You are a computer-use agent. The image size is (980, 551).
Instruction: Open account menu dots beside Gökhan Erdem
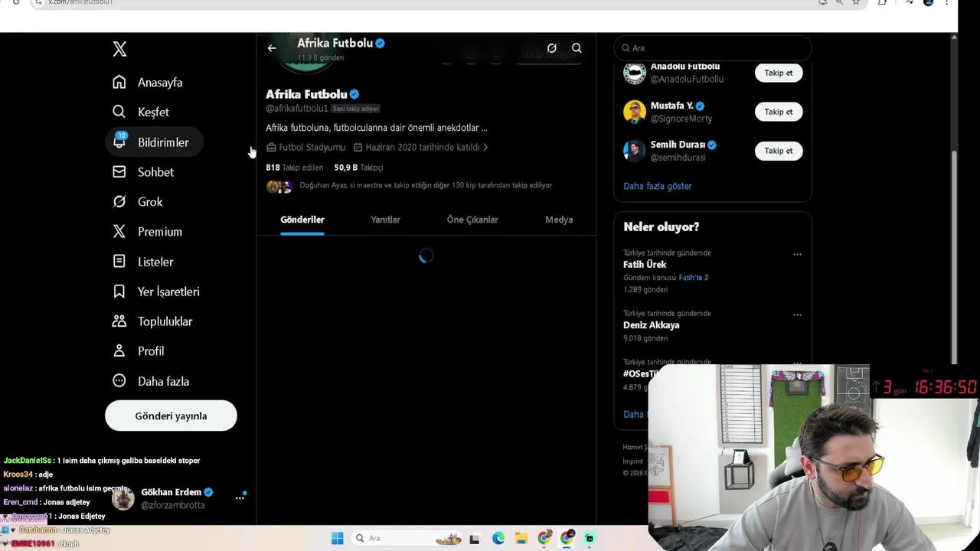click(x=240, y=498)
